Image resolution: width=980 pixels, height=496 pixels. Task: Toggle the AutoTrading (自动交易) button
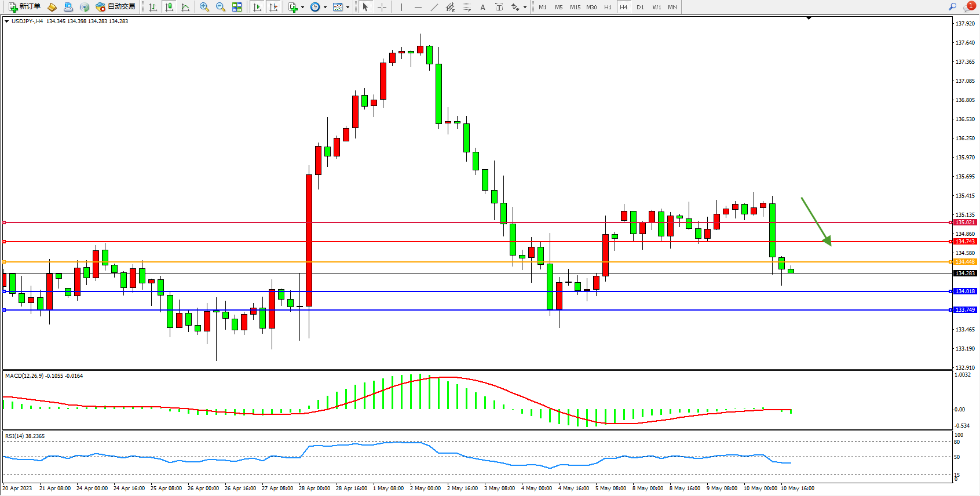pos(116,7)
